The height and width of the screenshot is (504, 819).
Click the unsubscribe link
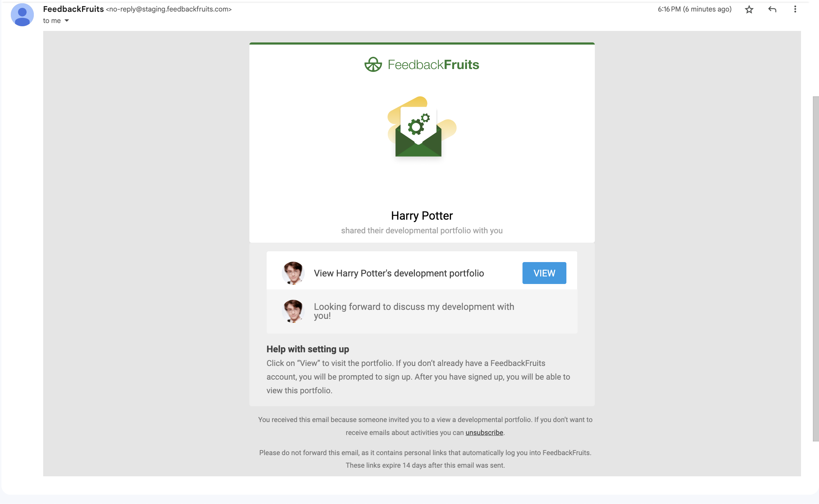coord(484,432)
